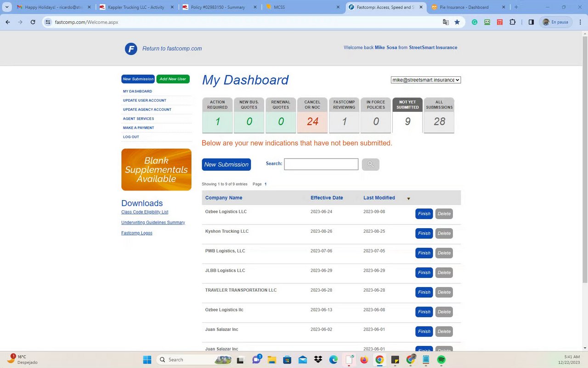This screenshot has width=588, height=368.
Task: Switch to Pie Insurance Dashboard tab
Action: [x=468, y=7]
